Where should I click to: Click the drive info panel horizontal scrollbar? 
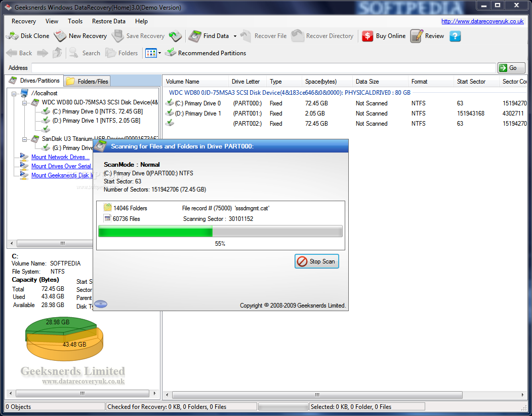(83, 393)
